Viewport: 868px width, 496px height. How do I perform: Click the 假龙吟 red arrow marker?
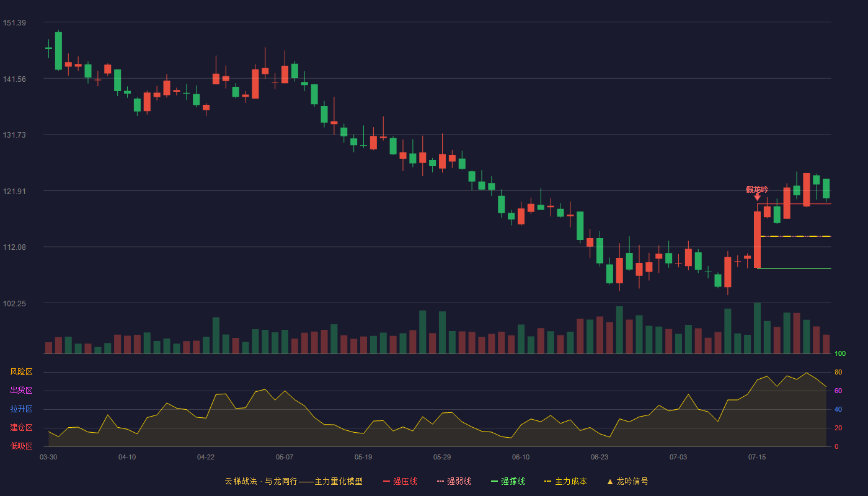coord(757,197)
